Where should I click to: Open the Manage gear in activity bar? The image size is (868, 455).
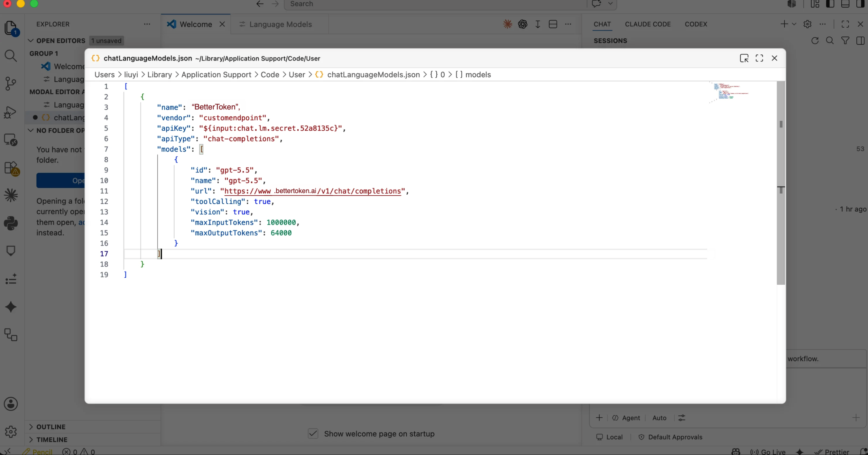(x=11, y=432)
